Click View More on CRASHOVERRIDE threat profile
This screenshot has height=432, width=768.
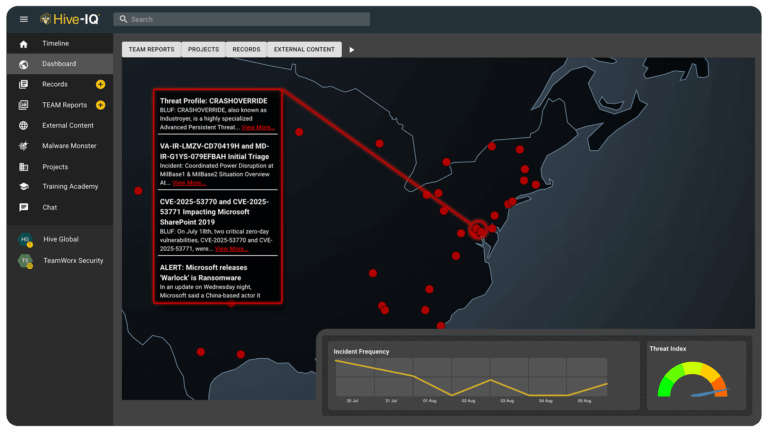click(x=258, y=128)
